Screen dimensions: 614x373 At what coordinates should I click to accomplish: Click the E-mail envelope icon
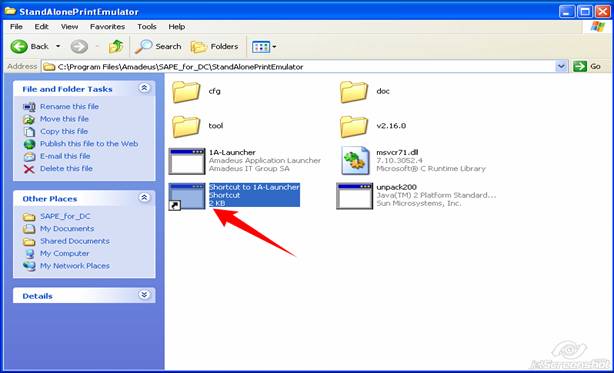point(29,157)
